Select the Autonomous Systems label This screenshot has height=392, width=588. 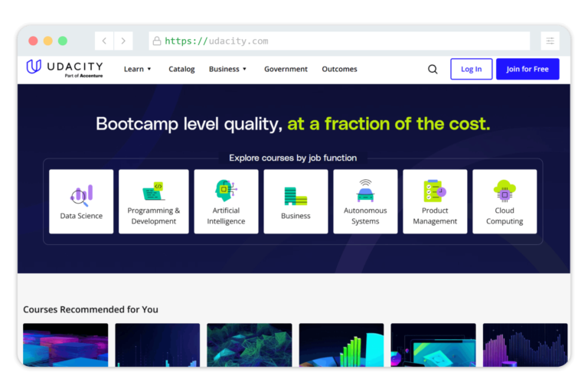365,216
